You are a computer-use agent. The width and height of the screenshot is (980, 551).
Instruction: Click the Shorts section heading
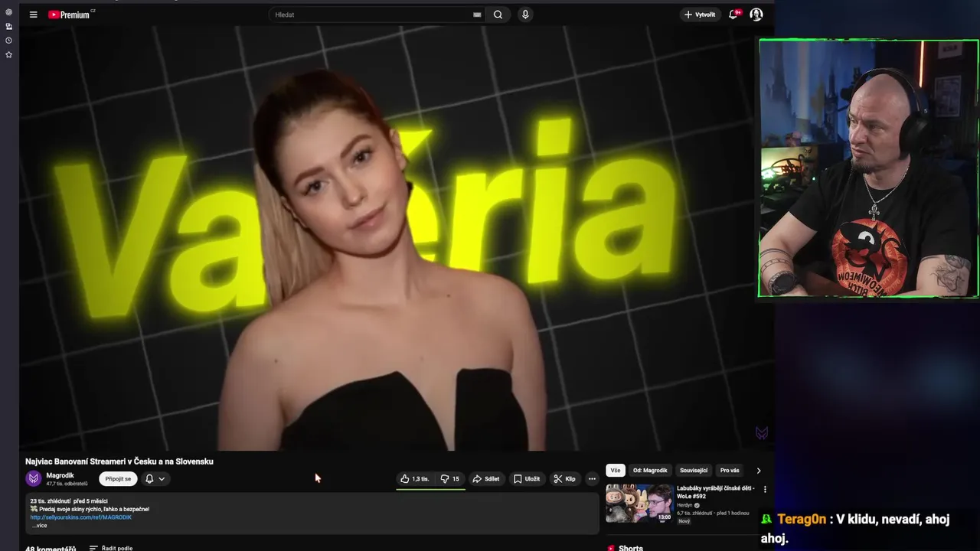coord(631,548)
